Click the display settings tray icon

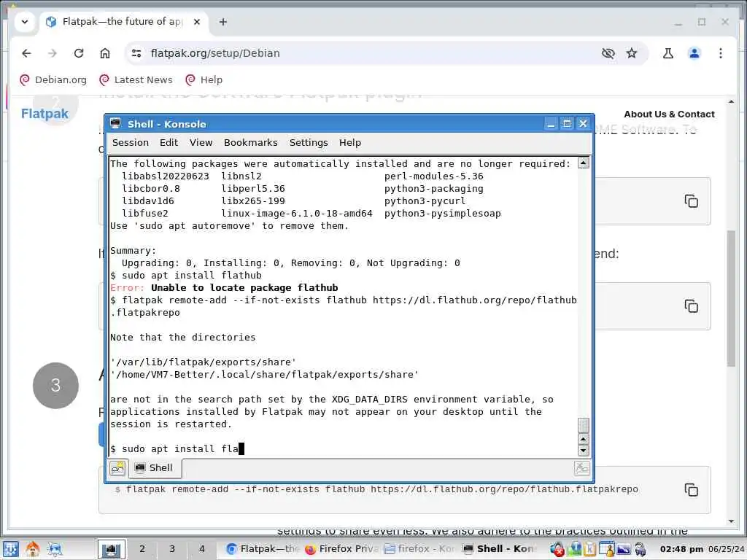[x=624, y=550]
